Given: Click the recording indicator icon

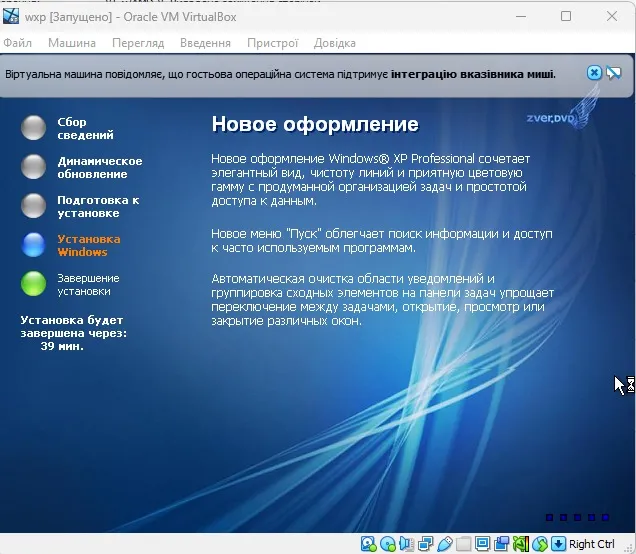Looking at the screenshot, I should click(x=501, y=544).
